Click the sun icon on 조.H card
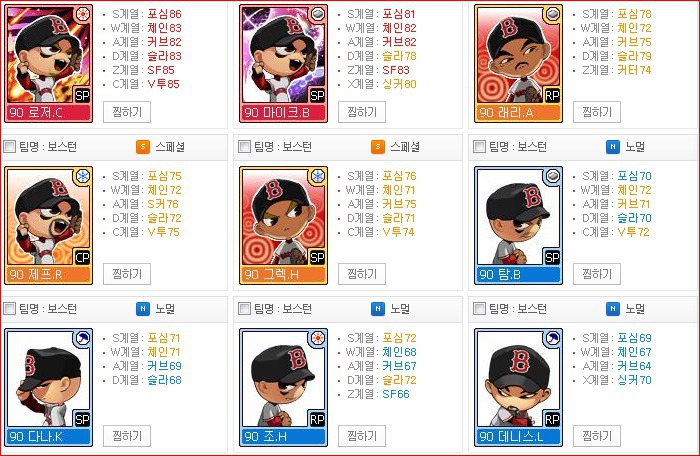 click(x=318, y=339)
